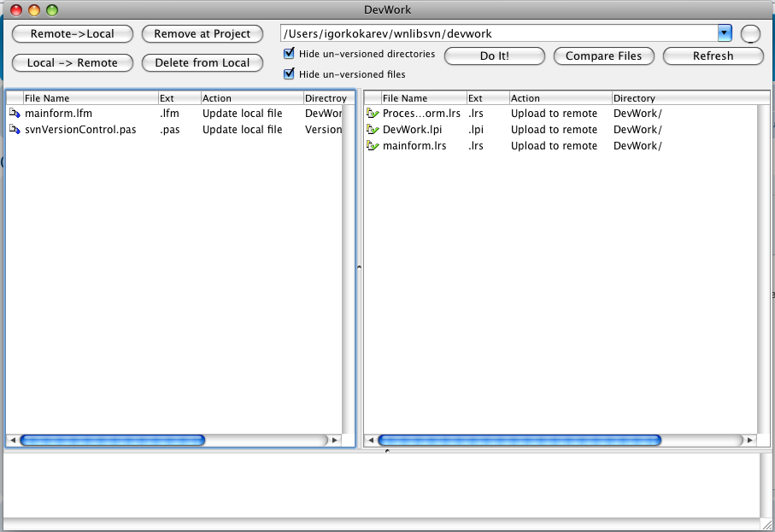Click the small round button beside path field

pos(750,34)
